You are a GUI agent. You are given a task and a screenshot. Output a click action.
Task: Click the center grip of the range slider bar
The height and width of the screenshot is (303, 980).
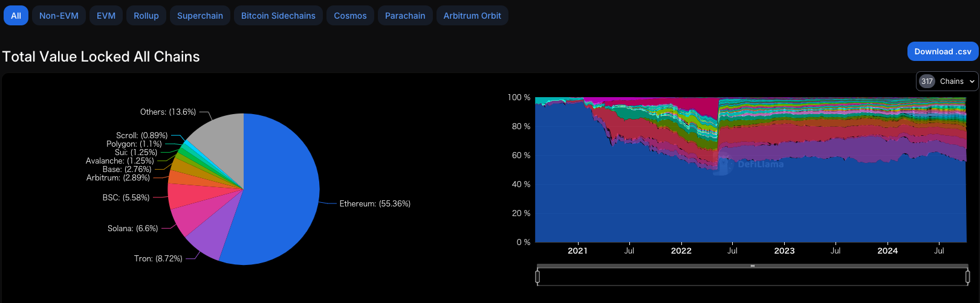(x=752, y=266)
